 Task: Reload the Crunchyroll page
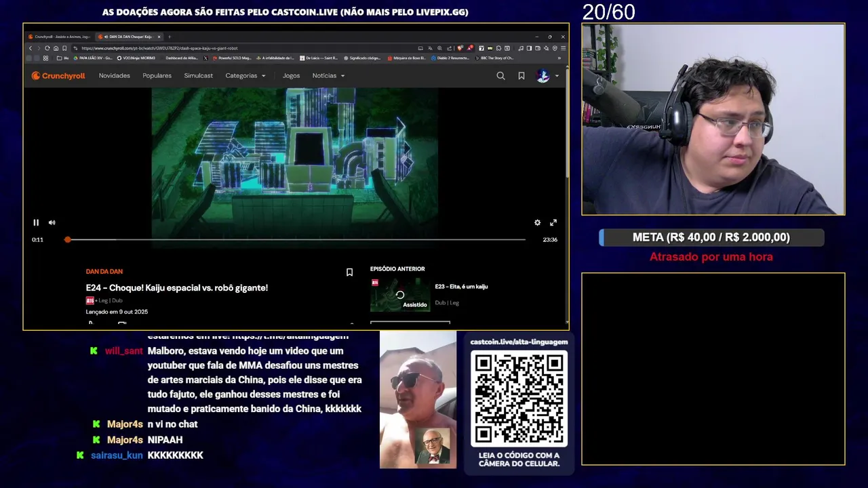(x=47, y=48)
